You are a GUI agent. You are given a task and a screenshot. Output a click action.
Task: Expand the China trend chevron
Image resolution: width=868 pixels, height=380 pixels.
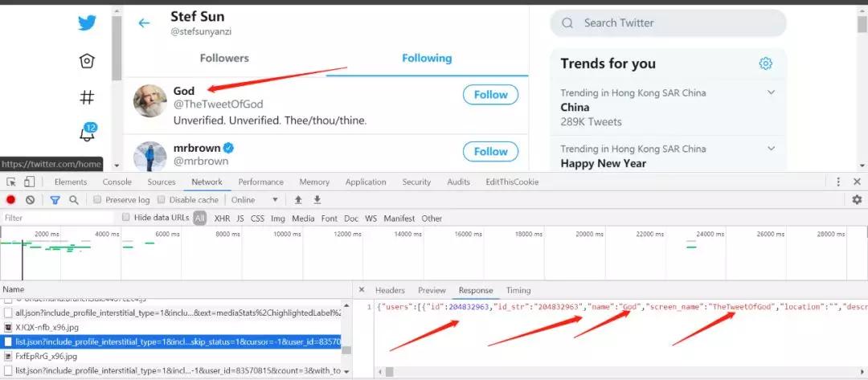coord(771,92)
